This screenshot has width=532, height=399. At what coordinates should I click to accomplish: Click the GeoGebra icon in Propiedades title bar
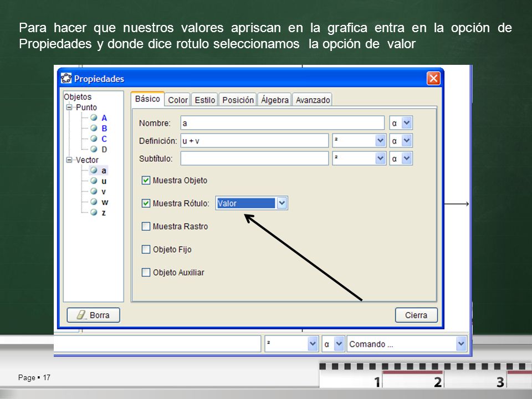pos(66,78)
